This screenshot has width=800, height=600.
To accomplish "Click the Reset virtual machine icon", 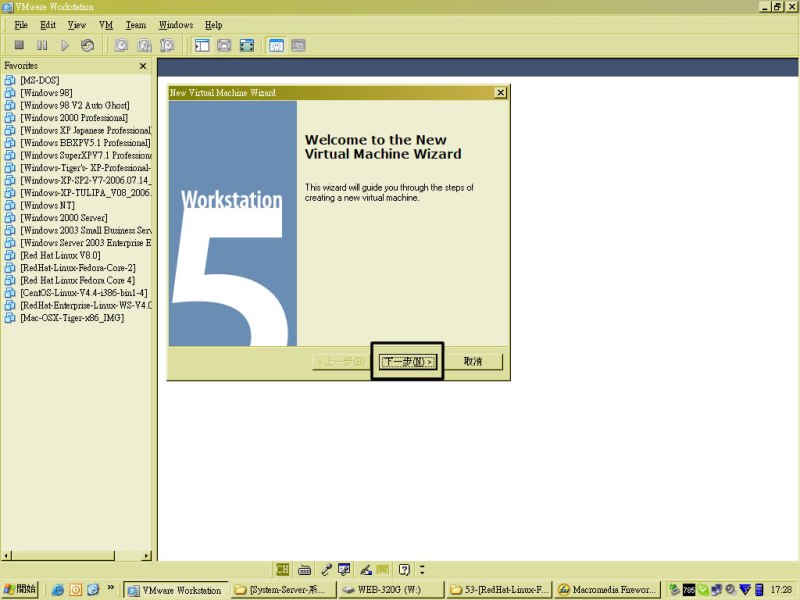I will click(88, 45).
